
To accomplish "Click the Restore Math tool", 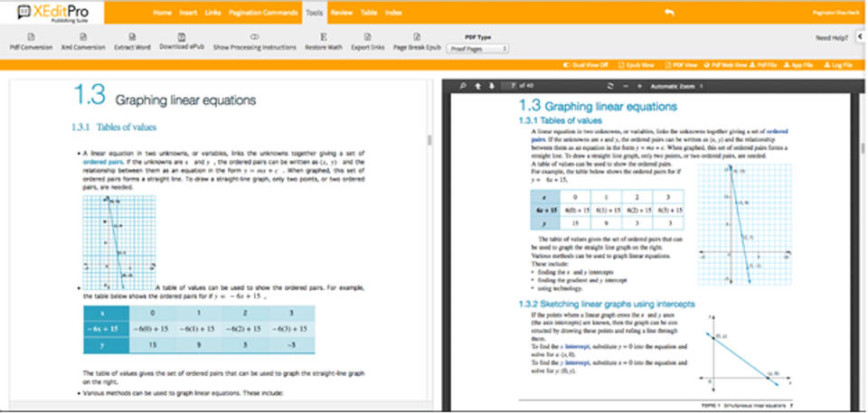I will tap(323, 37).
